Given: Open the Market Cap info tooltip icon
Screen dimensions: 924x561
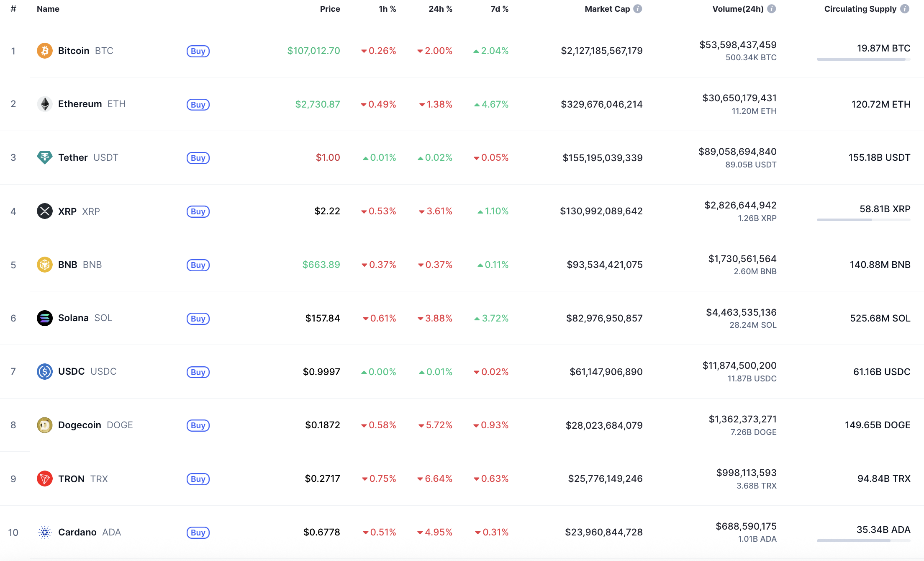Looking at the screenshot, I should pyautogui.click(x=637, y=9).
